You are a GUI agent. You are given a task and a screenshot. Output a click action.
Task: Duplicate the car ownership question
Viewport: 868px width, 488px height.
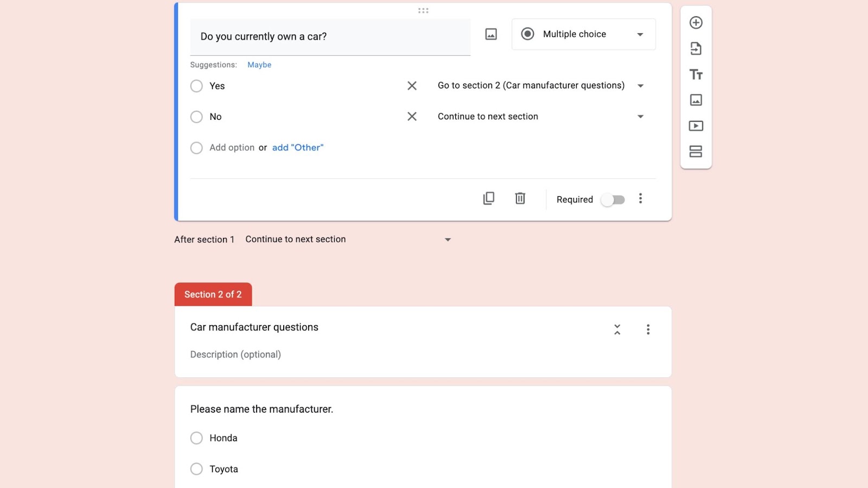pyautogui.click(x=489, y=198)
